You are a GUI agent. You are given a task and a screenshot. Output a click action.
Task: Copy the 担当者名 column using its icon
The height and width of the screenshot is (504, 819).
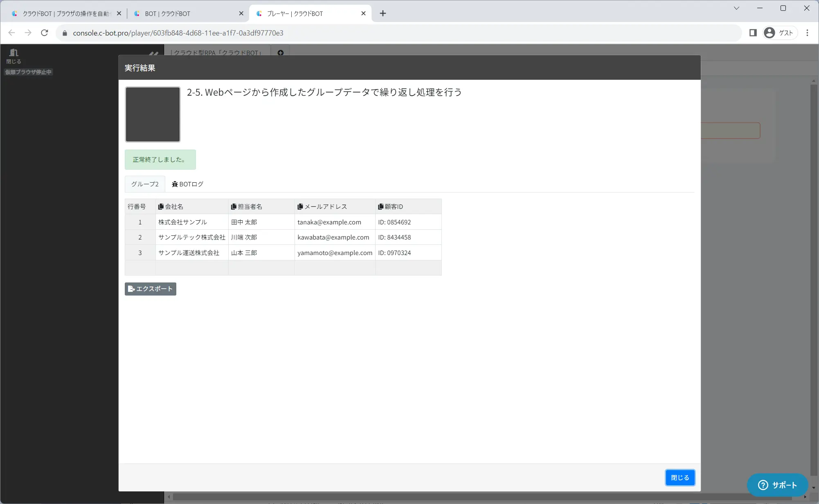pos(234,207)
